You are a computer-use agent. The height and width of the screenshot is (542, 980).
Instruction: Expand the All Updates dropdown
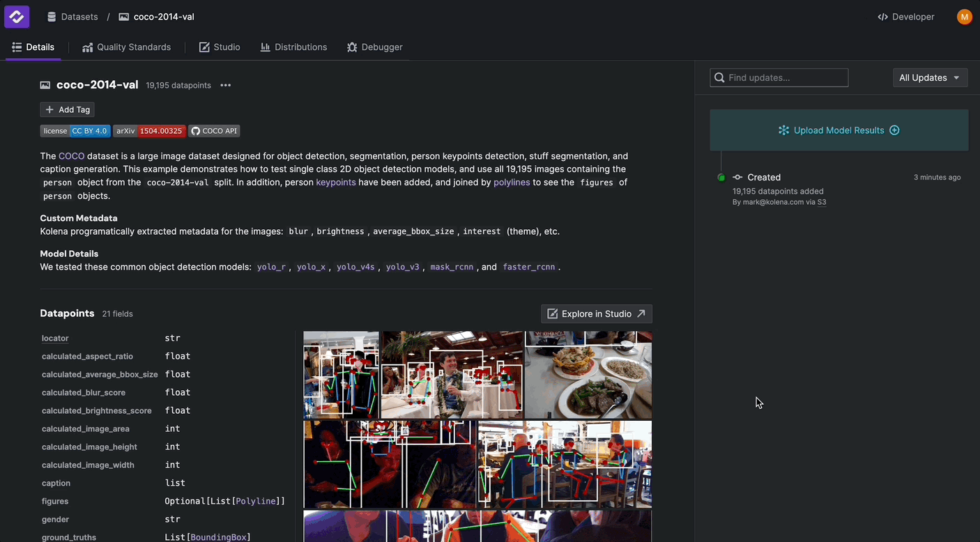point(930,78)
